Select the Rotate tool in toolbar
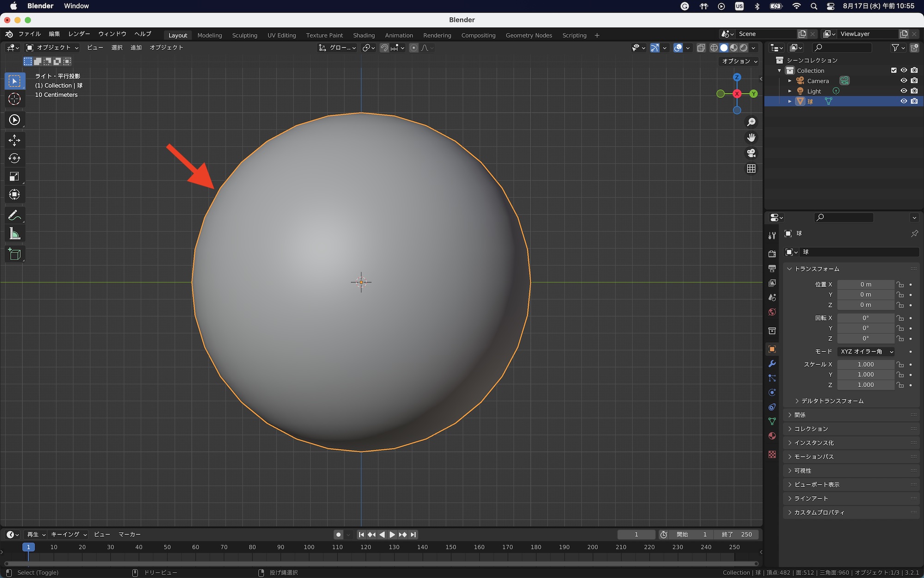 [x=14, y=158]
